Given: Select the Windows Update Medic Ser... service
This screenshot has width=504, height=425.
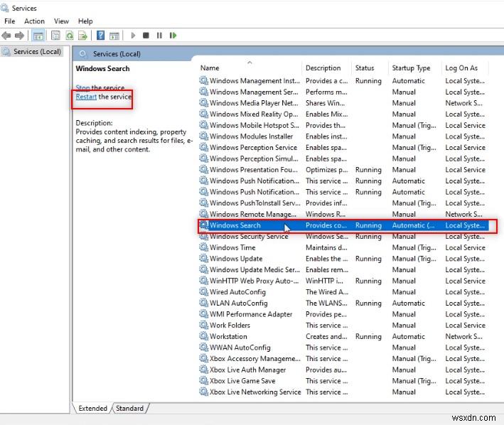Looking at the screenshot, I should pos(343,269).
